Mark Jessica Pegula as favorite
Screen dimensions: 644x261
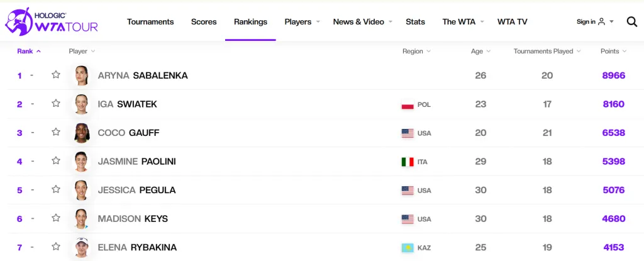(x=56, y=189)
